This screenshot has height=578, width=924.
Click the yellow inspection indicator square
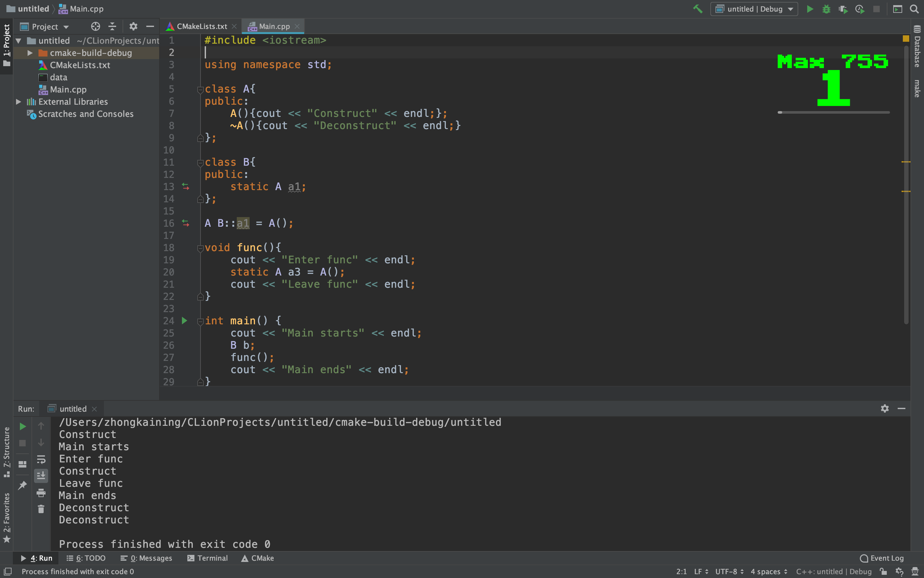point(906,39)
